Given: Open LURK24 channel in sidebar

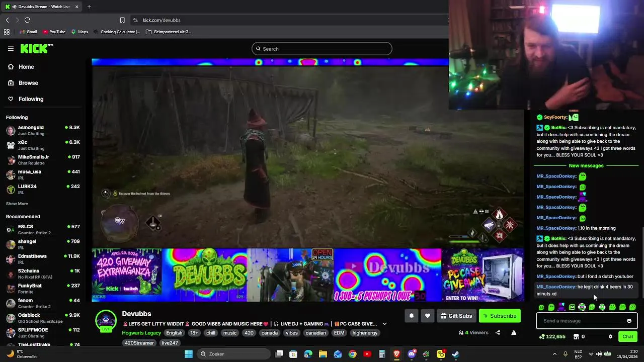Looking at the screenshot, I should [x=43, y=189].
